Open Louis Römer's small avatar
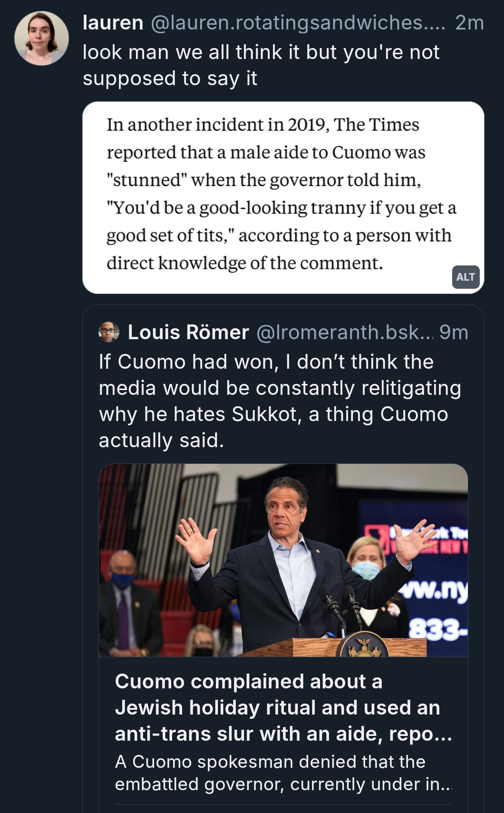504x813 pixels. 109,332
